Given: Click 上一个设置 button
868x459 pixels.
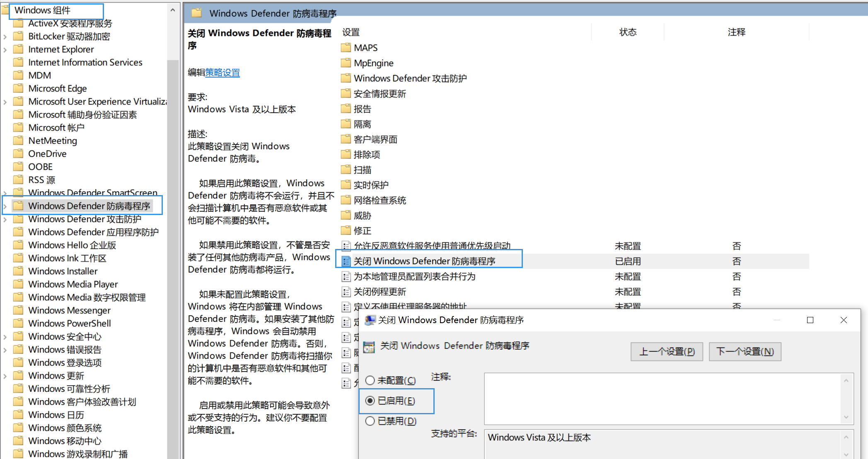Looking at the screenshot, I should pyautogui.click(x=666, y=352).
